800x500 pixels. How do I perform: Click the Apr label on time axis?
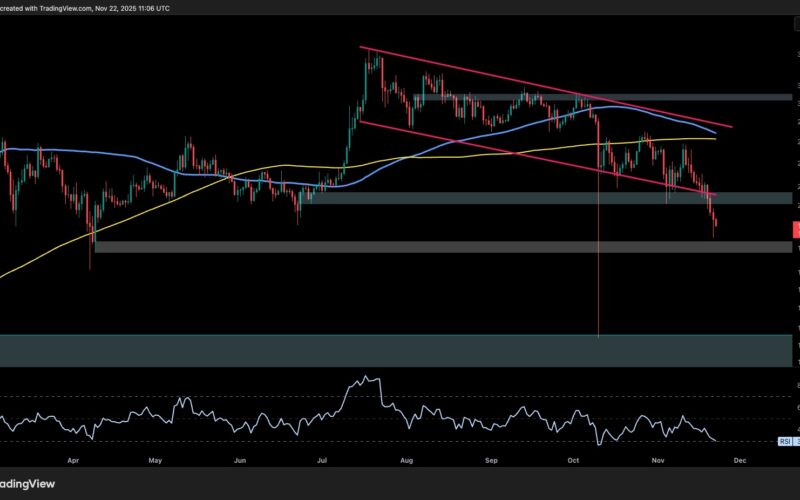(x=72, y=462)
